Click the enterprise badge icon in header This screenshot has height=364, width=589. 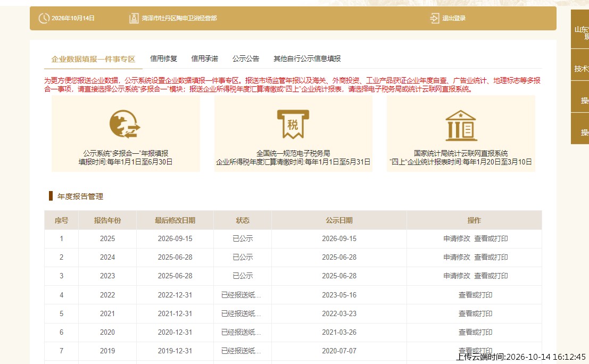134,18
